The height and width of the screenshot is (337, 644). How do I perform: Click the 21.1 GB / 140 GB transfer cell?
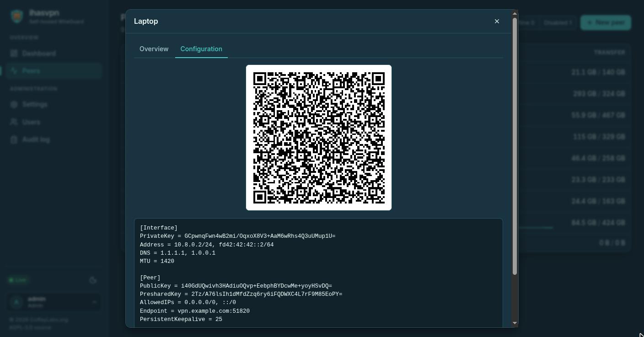click(598, 72)
